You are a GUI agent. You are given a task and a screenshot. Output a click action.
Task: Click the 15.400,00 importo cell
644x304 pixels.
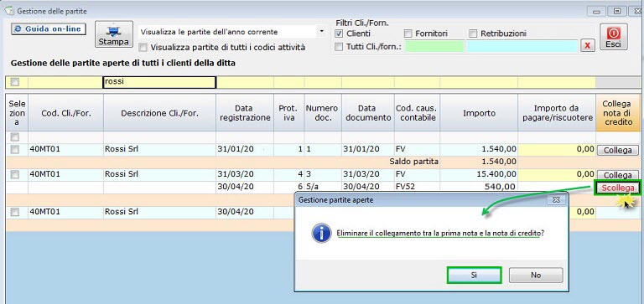click(x=479, y=174)
